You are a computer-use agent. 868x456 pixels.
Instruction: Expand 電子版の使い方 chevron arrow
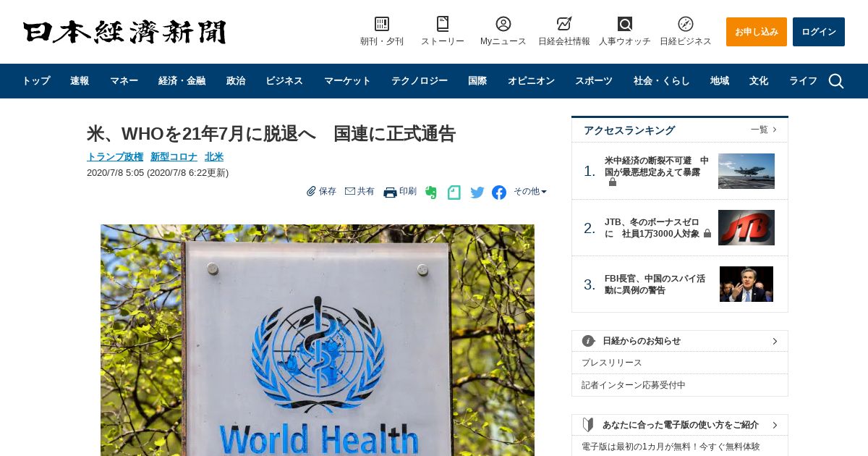pyautogui.click(x=775, y=425)
